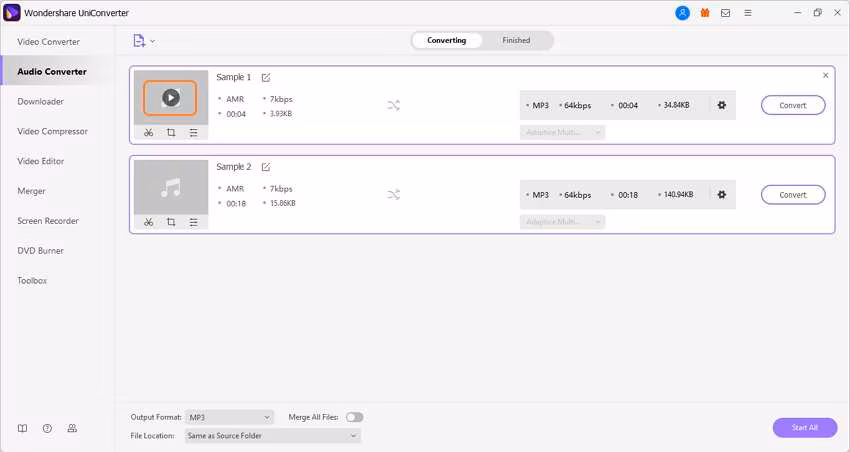Open the mail messages icon
Screen dimensions: 850x452
click(725, 13)
